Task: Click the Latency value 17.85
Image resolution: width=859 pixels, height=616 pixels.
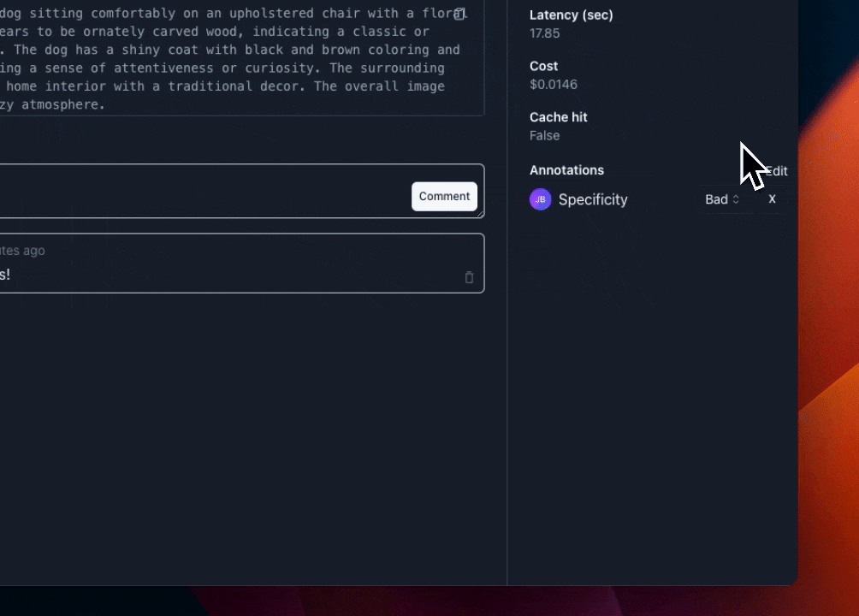Action: point(543,33)
